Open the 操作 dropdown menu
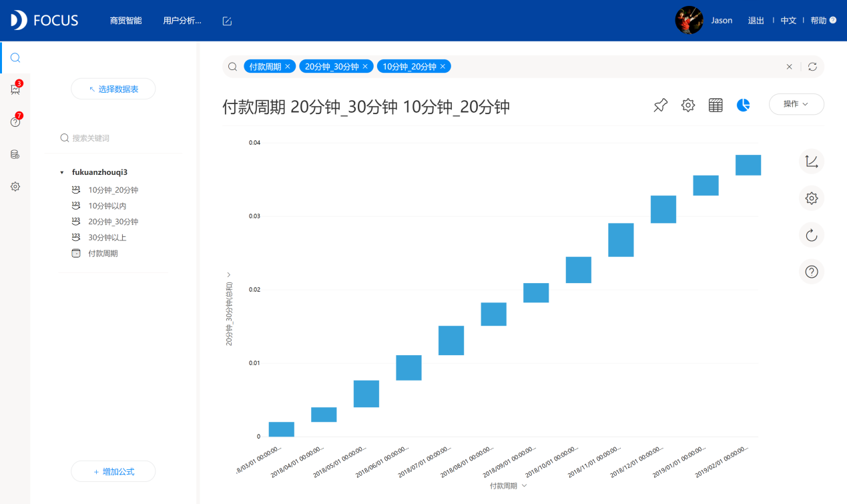Image resolution: width=847 pixels, height=504 pixels. pos(796,105)
